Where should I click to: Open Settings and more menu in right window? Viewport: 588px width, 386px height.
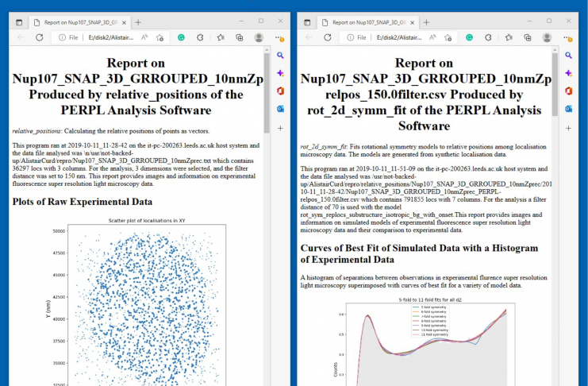pos(567,37)
